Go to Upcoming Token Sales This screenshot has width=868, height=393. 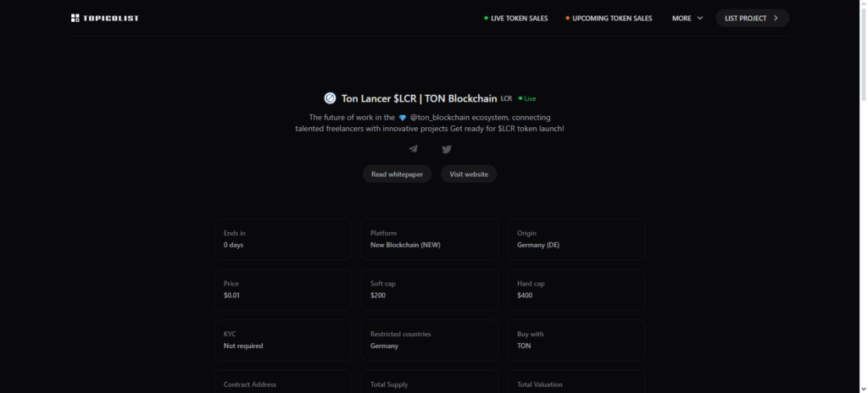[609, 18]
